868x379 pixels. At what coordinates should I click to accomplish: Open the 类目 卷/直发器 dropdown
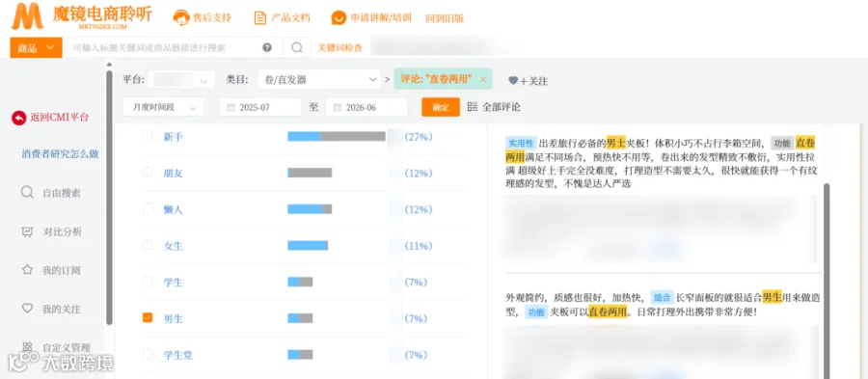[x=319, y=80]
